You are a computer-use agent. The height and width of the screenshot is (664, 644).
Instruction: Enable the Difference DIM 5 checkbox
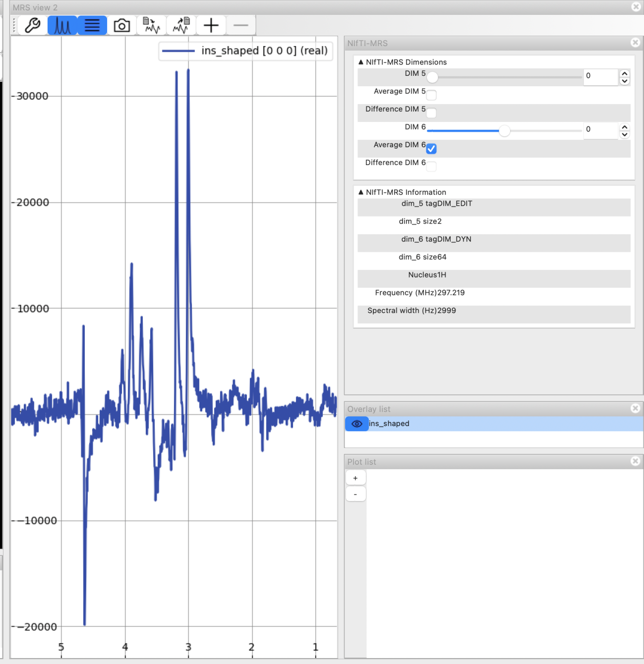[431, 113]
